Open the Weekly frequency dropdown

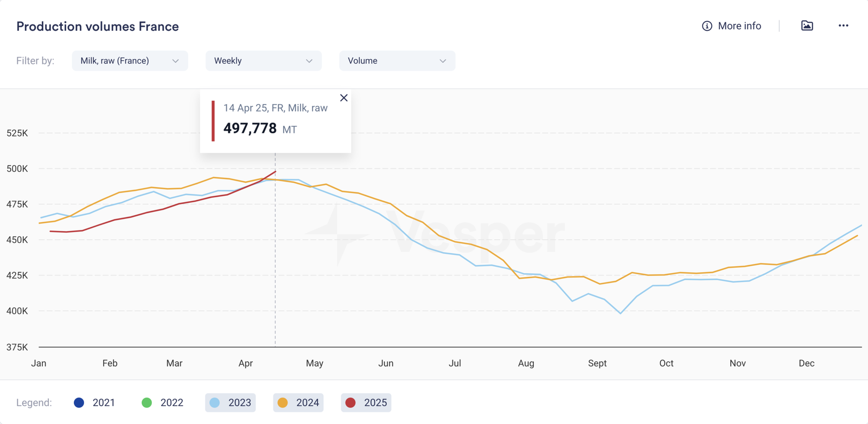(x=263, y=61)
